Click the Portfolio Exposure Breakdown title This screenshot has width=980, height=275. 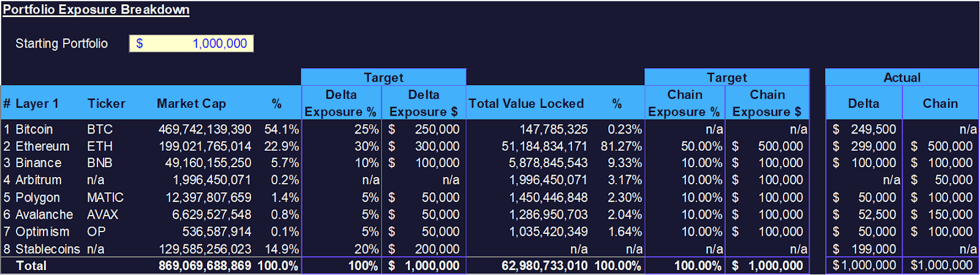96,10
